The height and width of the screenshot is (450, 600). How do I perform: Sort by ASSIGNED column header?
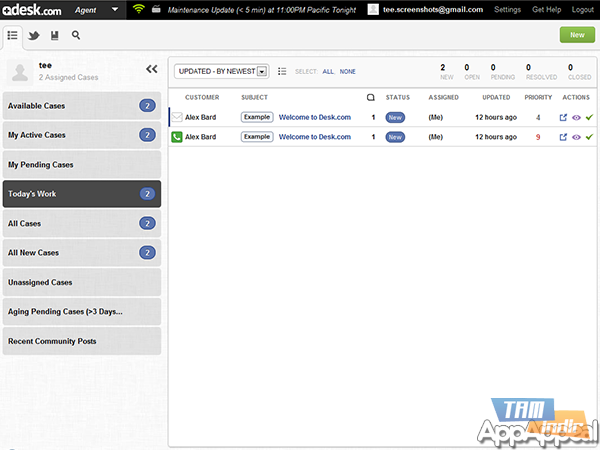pyautogui.click(x=443, y=98)
